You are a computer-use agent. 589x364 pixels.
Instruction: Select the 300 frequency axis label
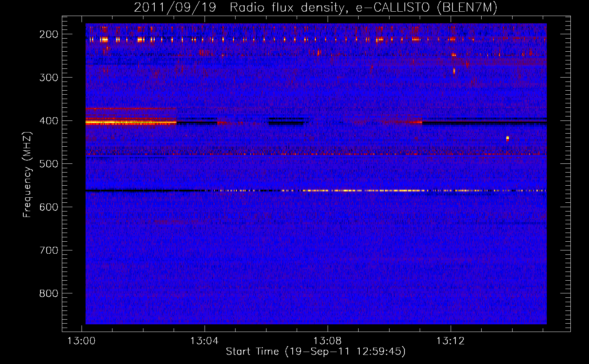coord(49,78)
